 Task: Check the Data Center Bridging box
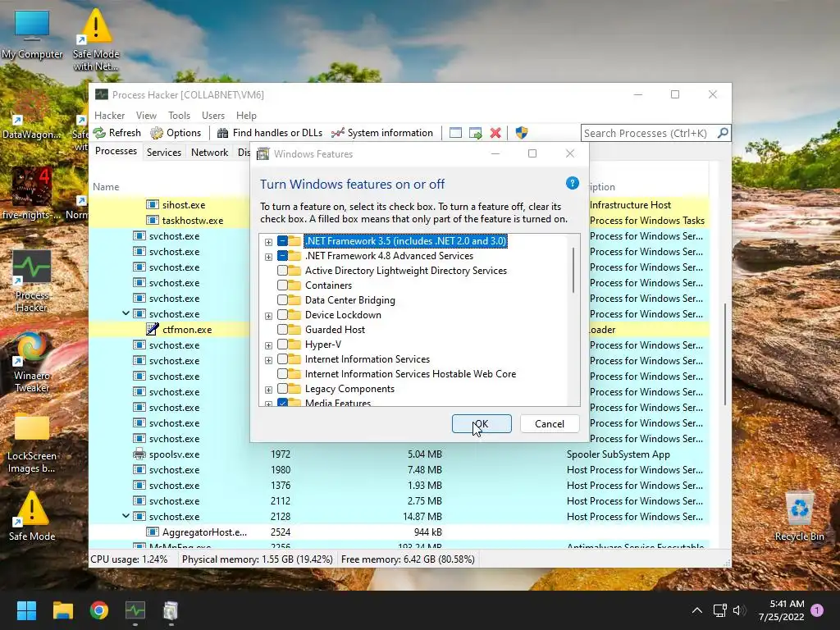click(282, 300)
